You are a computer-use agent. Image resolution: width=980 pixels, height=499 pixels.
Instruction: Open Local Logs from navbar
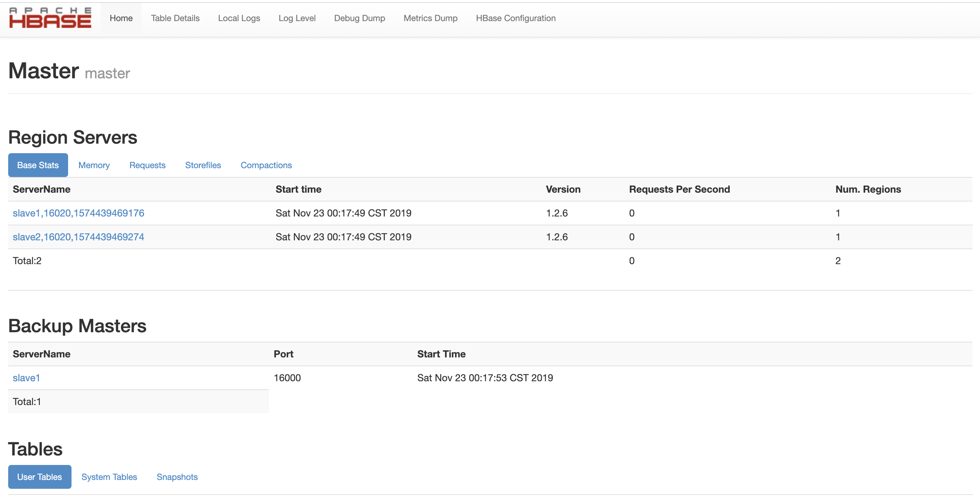(239, 18)
